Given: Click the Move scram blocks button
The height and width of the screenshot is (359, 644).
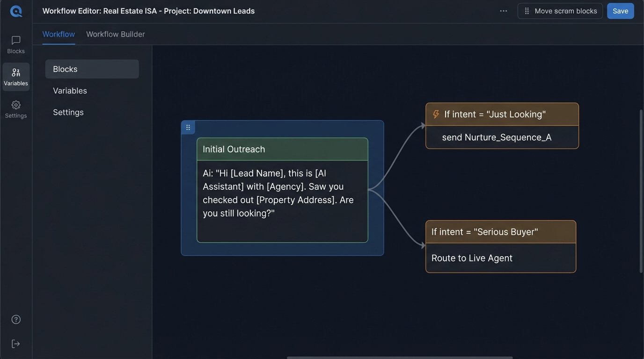Looking at the screenshot, I should [x=560, y=11].
